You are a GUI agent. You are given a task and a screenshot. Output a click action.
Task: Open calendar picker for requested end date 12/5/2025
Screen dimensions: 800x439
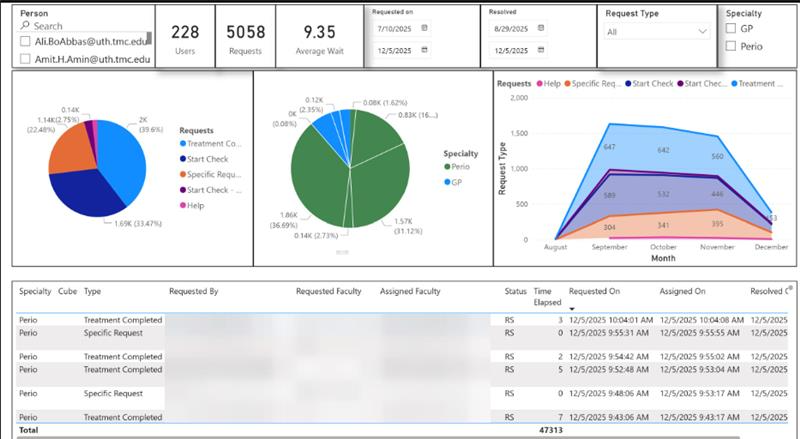coord(424,50)
